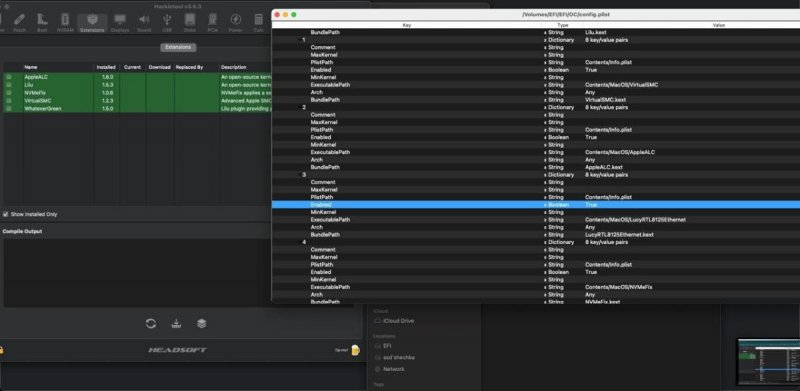Toggle the NVMeFix kext checkbox
Viewport: 800px width, 391px height.
click(x=9, y=93)
